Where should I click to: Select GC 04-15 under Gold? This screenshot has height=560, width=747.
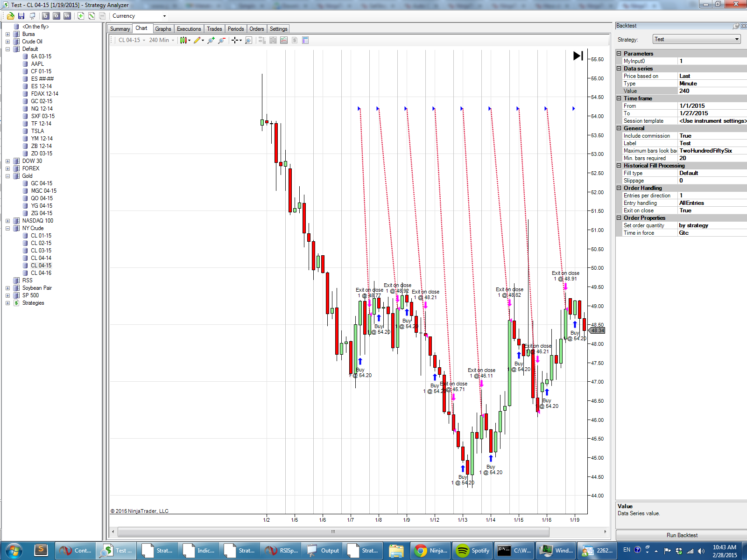(x=42, y=183)
